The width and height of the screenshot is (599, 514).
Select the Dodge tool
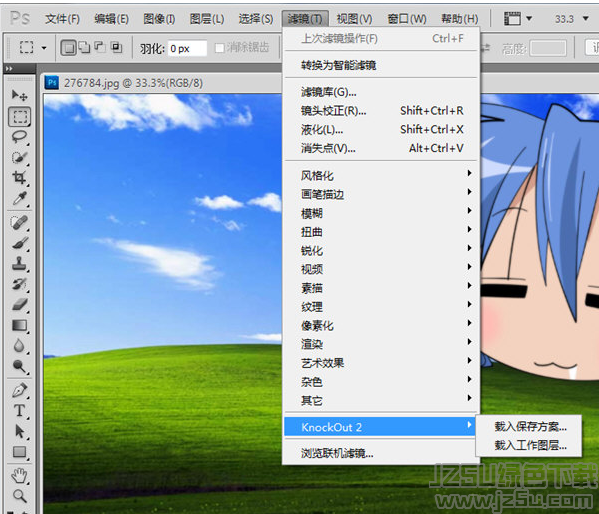(19, 366)
